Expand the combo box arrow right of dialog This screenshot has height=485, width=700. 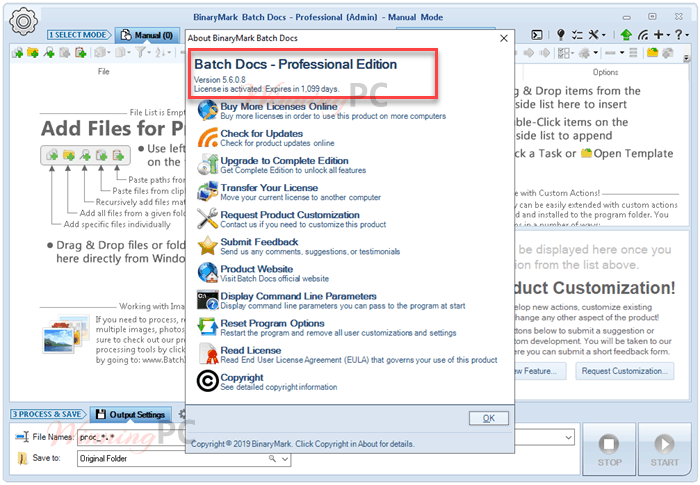(x=569, y=437)
